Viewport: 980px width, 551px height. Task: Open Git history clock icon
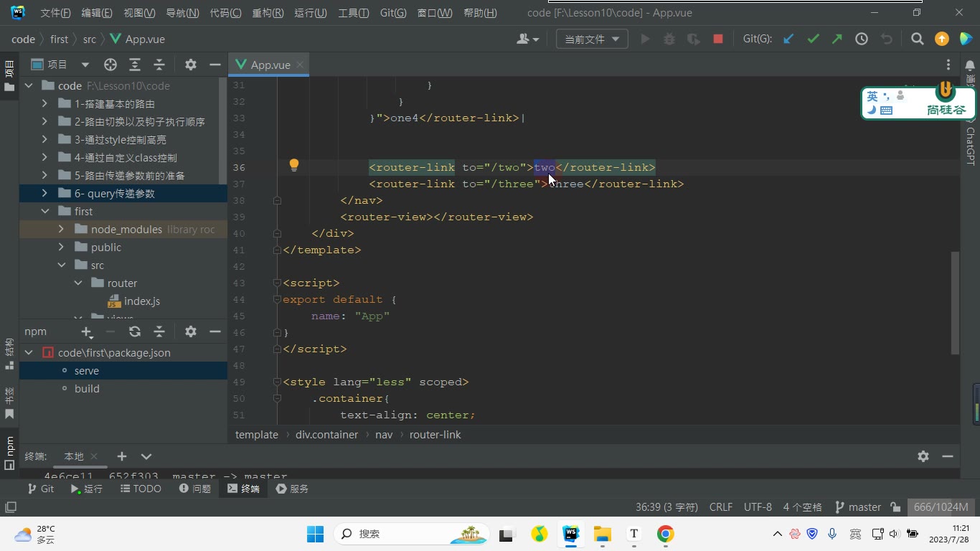click(x=862, y=39)
